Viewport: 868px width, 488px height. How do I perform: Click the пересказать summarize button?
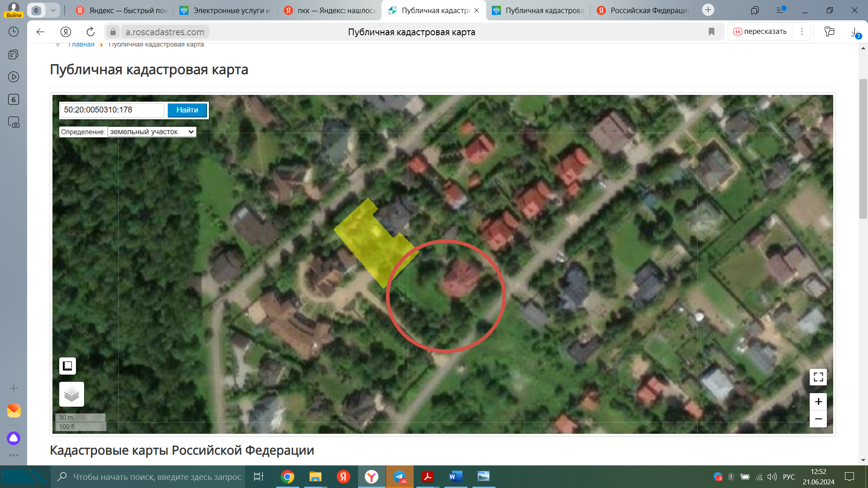click(x=760, y=32)
